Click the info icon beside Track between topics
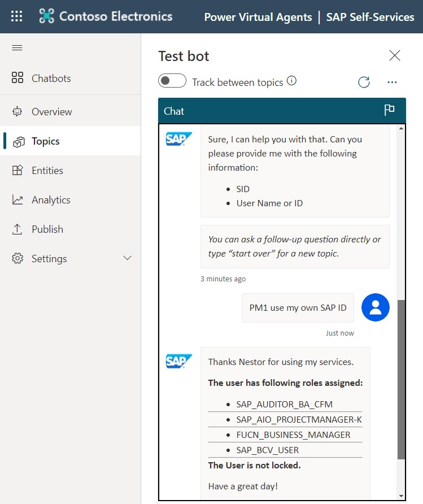Image resolution: width=423 pixels, height=504 pixels. point(291,81)
